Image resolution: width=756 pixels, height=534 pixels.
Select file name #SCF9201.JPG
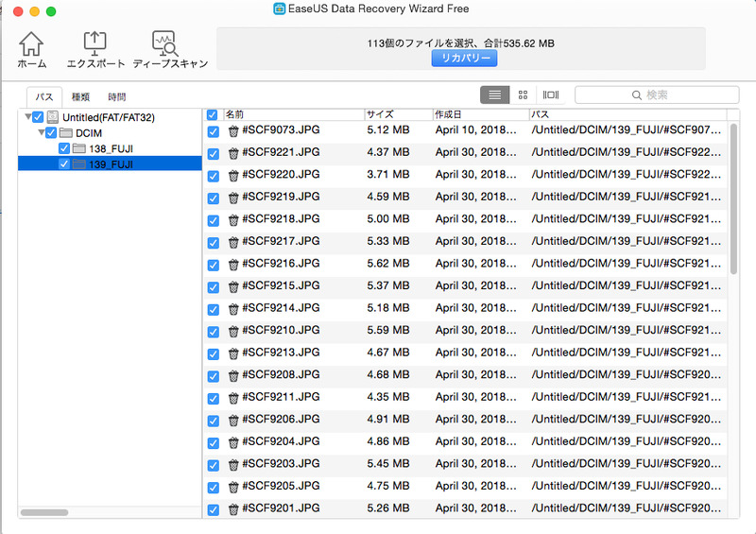(x=281, y=508)
